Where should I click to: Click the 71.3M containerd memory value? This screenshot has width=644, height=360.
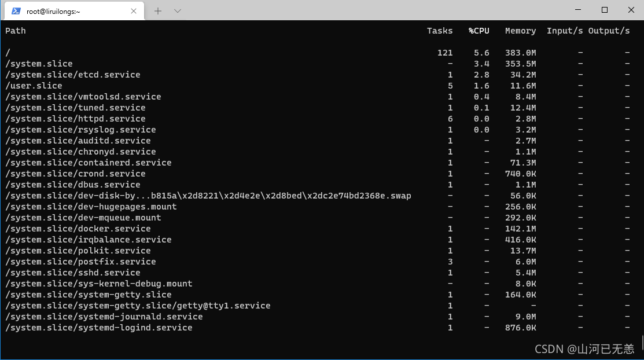coord(523,163)
